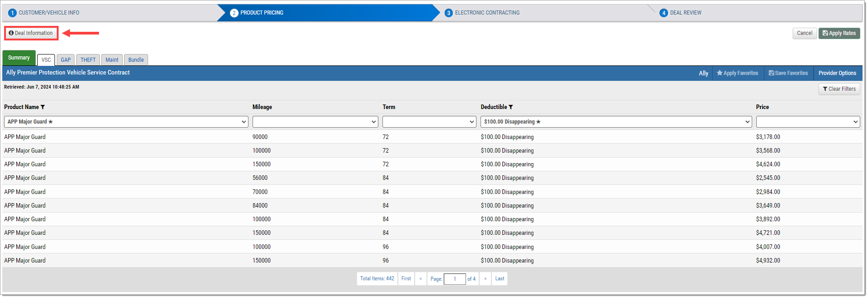Viewport: 868px width, 298px height.
Task: Click the Page number input field
Action: (455, 279)
